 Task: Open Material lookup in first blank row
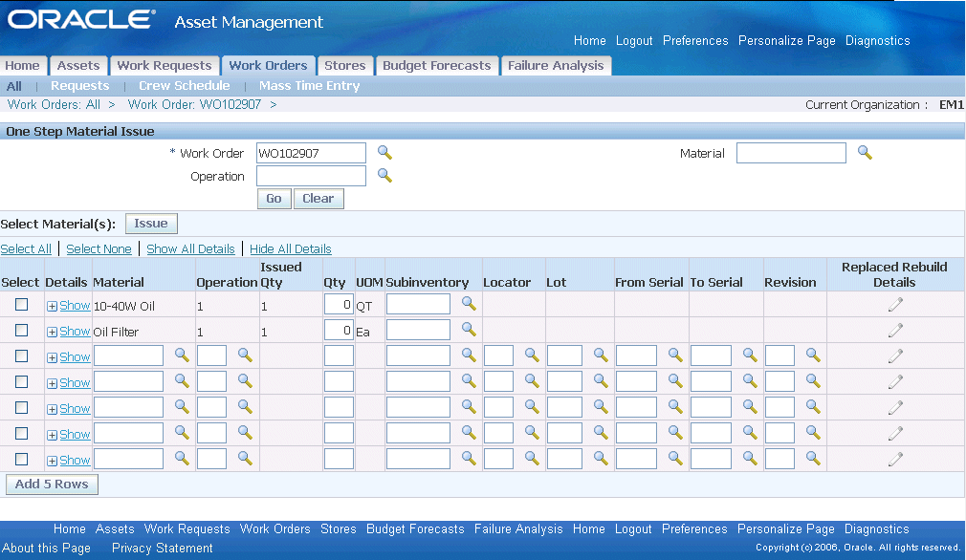click(x=181, y=355)
